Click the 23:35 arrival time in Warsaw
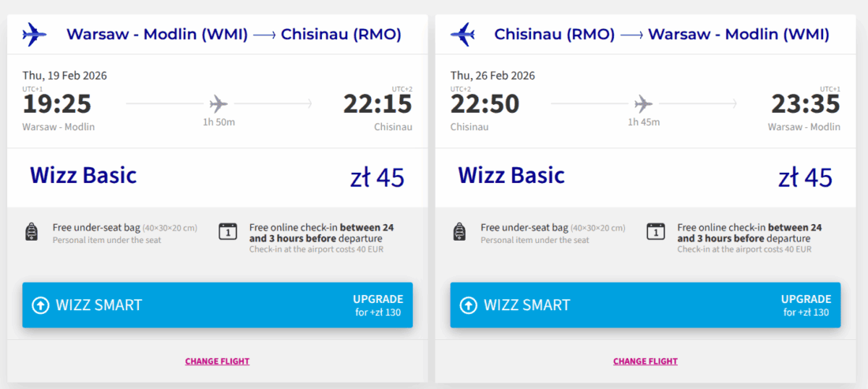Screen dimensions: 868x389 pyautogui.click(x=805, y=104)
